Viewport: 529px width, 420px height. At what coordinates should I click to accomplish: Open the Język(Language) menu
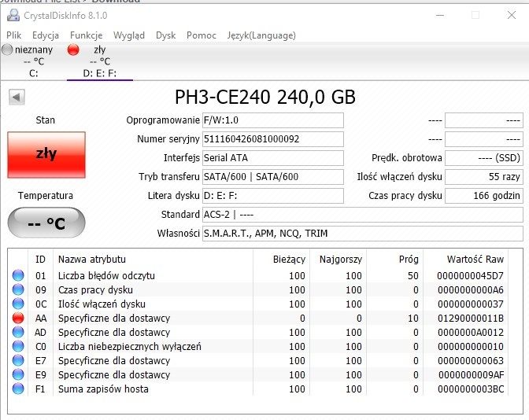coord(261,35)
